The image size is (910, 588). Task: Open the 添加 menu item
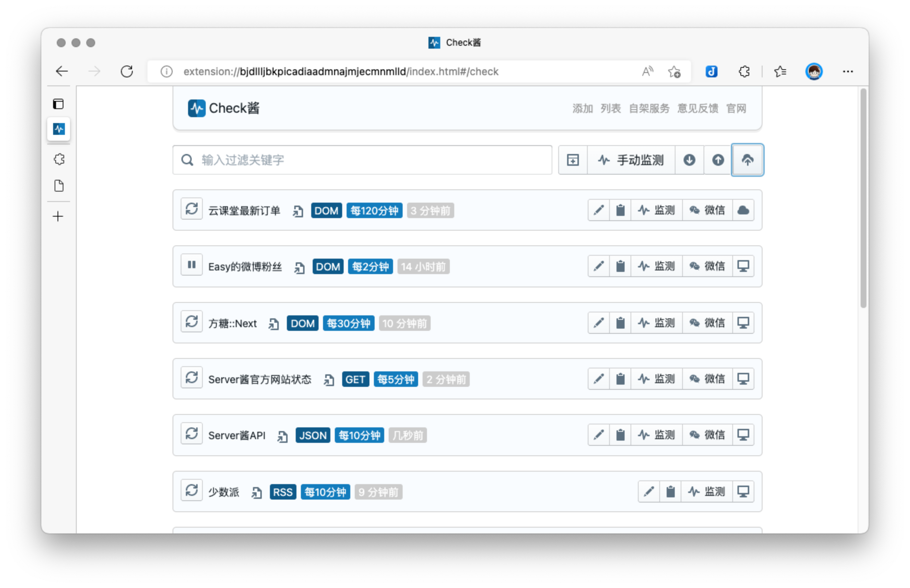(x=582, y=108)
